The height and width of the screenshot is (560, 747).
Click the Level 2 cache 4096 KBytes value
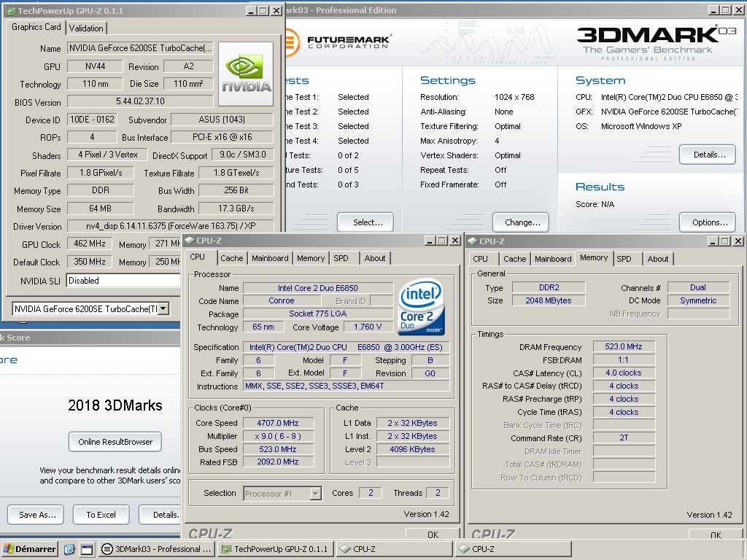click(x=413, y=449)
